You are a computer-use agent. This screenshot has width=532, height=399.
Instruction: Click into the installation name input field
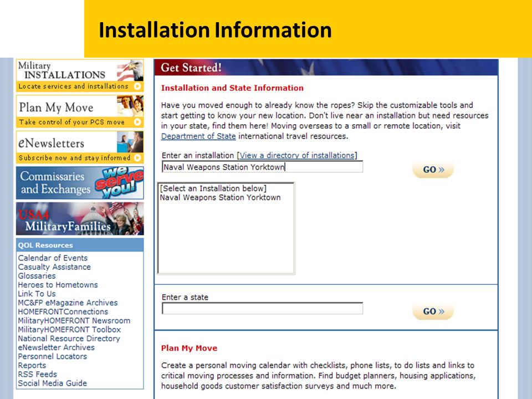(x=263, y=167)
